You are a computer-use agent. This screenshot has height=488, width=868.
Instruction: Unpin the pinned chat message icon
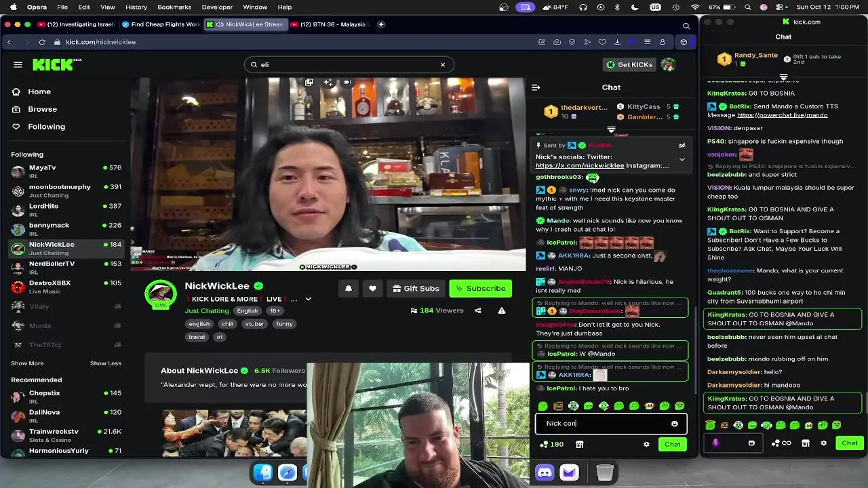click(682, 145)
